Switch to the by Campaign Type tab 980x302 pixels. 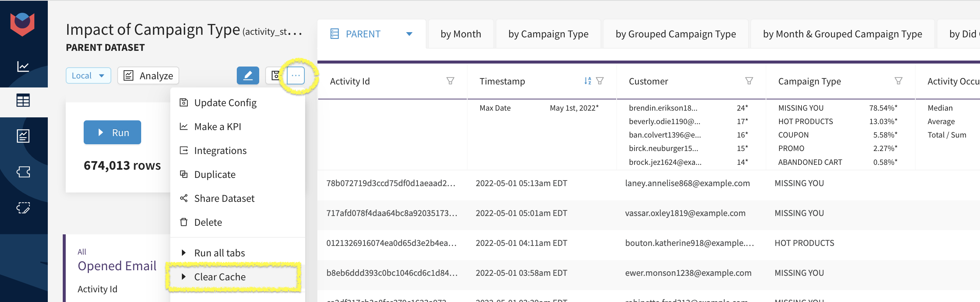(548, 34)
